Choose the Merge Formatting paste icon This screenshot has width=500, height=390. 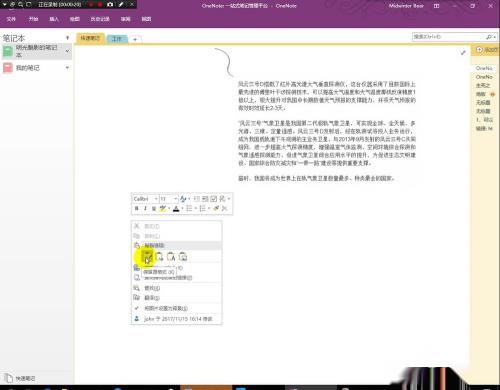(159, 257)
